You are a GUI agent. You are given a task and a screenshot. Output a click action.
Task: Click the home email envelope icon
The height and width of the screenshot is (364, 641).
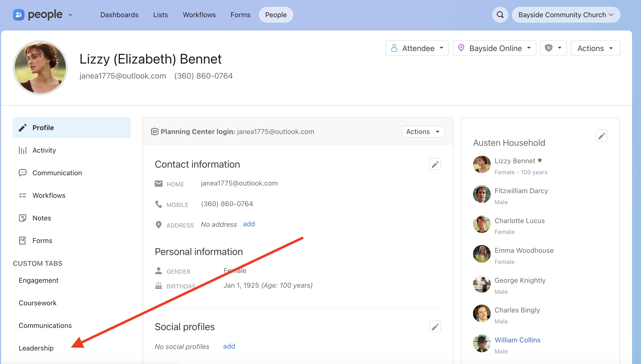(x=158, y=184)
